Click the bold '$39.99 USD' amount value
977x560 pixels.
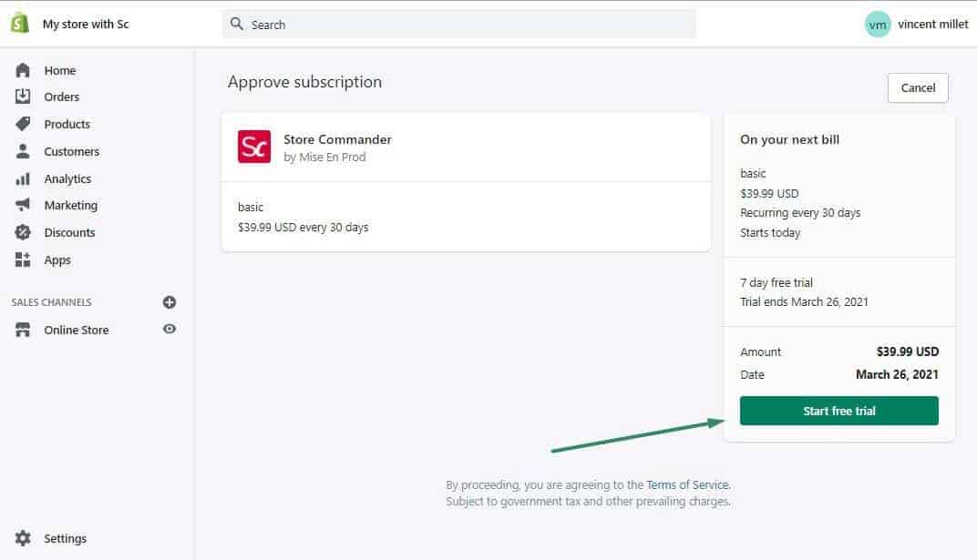pos(907,351)
